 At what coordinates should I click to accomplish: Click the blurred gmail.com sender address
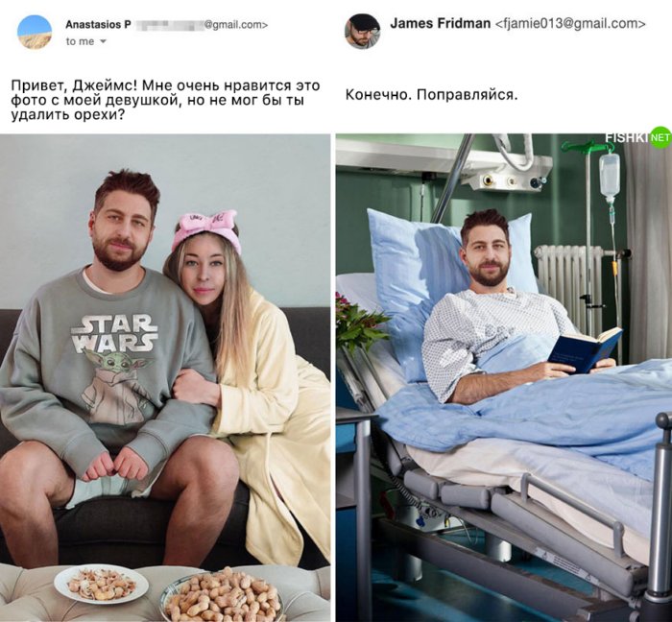202,25
